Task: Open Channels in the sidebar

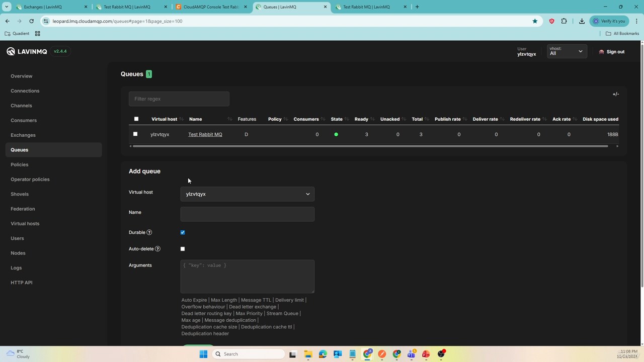Action: (x=21, y=106)
